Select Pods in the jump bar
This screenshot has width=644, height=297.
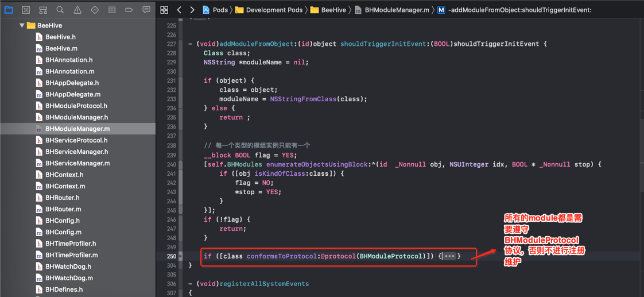click(215, 10)
